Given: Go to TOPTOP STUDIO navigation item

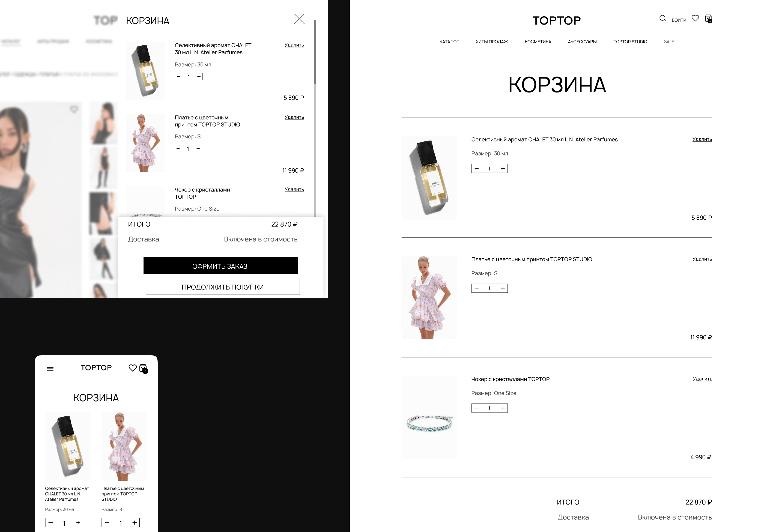Looking at the screenshot, I should coord(630,41).
